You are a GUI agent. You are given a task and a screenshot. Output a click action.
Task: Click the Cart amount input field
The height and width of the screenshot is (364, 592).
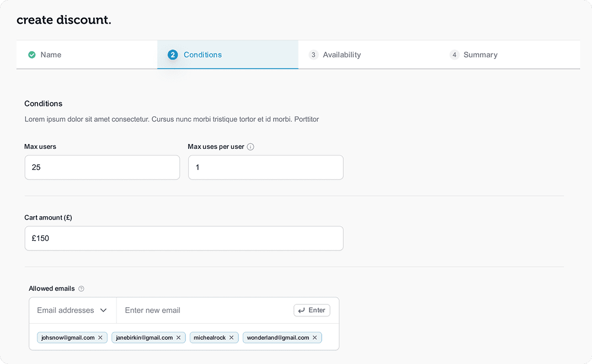184,238
